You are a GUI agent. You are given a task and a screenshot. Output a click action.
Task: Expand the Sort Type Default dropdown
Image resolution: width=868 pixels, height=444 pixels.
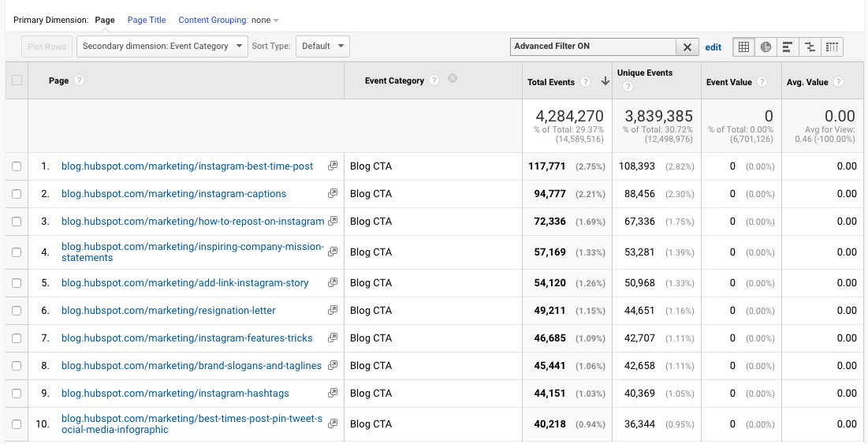322,47
